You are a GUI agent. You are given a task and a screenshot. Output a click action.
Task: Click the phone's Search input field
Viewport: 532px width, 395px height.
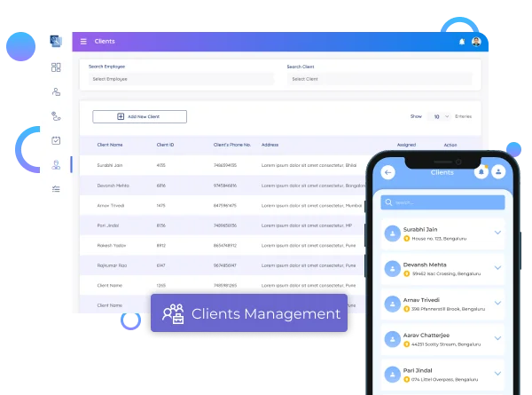[442, 202]
